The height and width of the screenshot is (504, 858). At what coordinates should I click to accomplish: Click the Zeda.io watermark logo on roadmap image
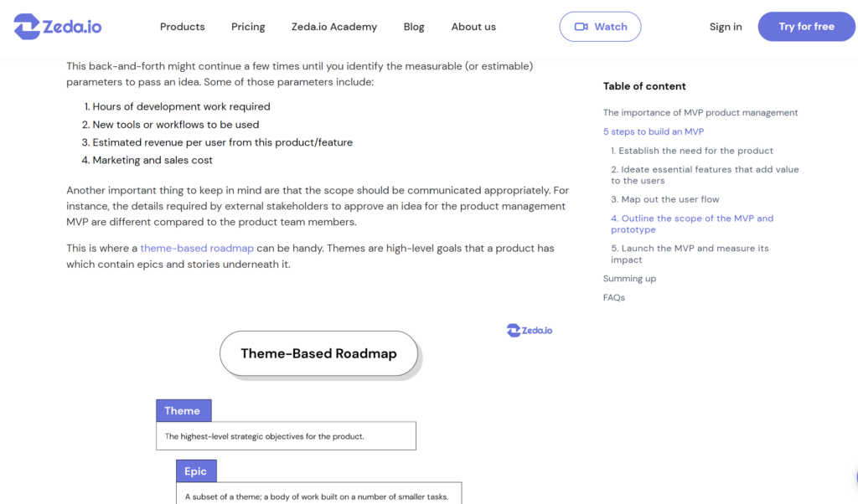(530, 330)
